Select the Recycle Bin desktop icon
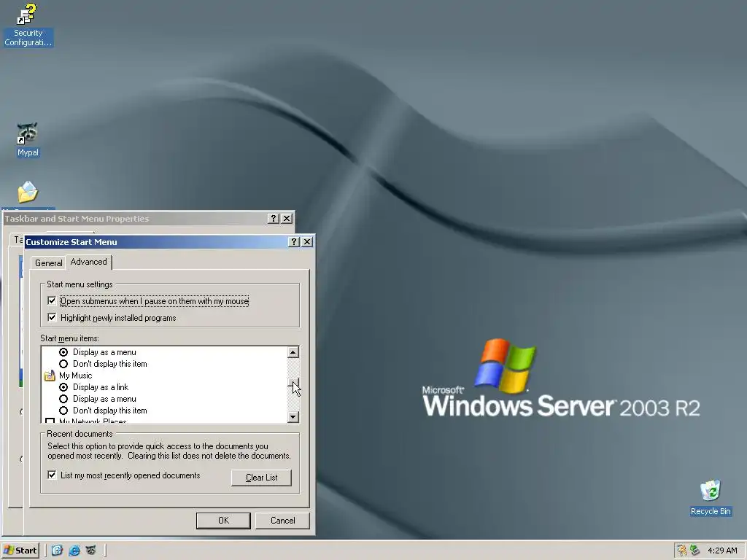Viewport: 747px width, 560px height. coord(711,498)
